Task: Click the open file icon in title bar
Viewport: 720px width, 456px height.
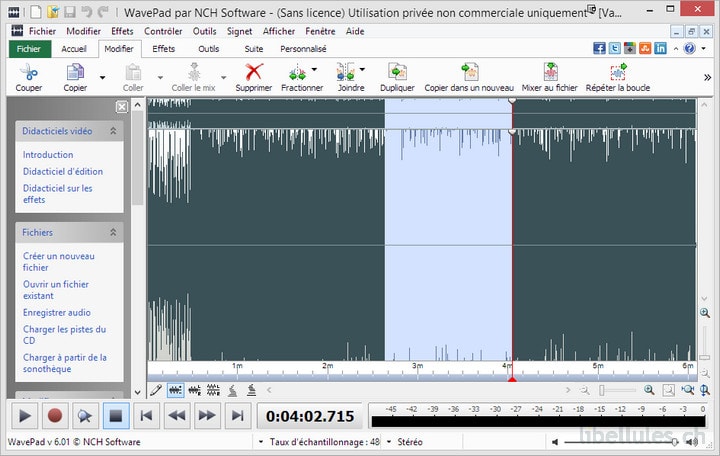Action: (53, 11)
